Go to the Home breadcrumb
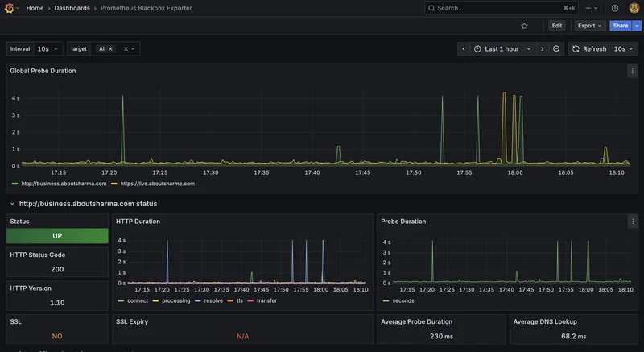The height and width of the screenshot is (352, 644). click(35, 8)
